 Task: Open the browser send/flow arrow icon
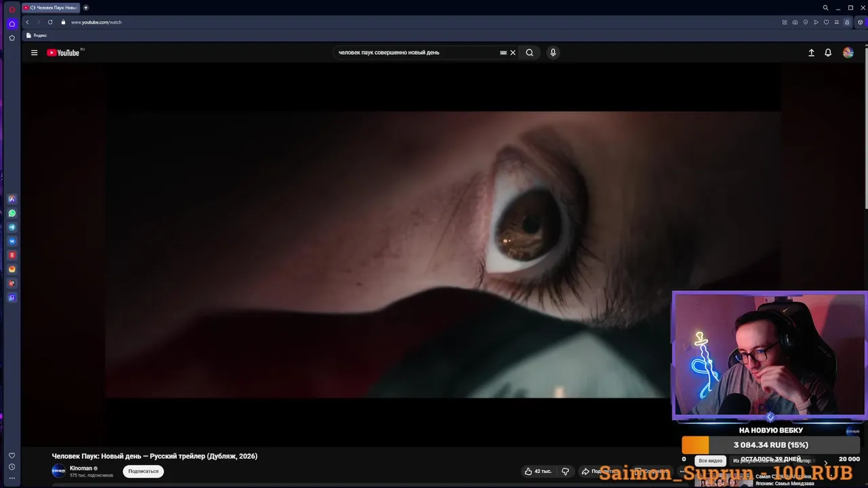pyautogui.click(x=816, y=22)
